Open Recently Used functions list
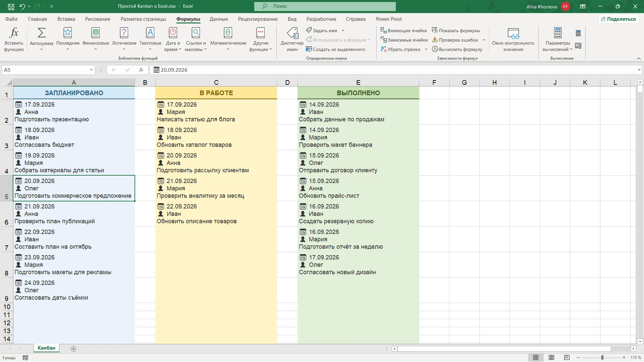This screenshot has width=644, height=362. coord(68,40)
